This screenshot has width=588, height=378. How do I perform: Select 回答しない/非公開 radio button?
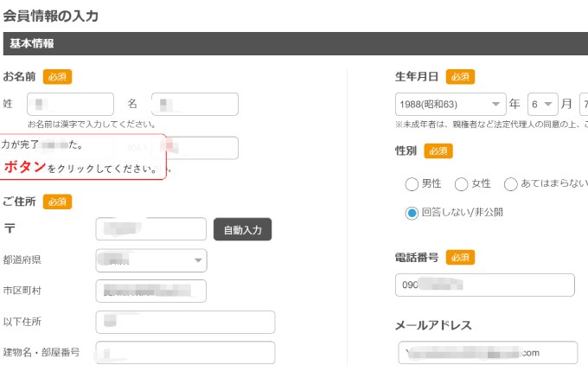click(x=412, y=212)
